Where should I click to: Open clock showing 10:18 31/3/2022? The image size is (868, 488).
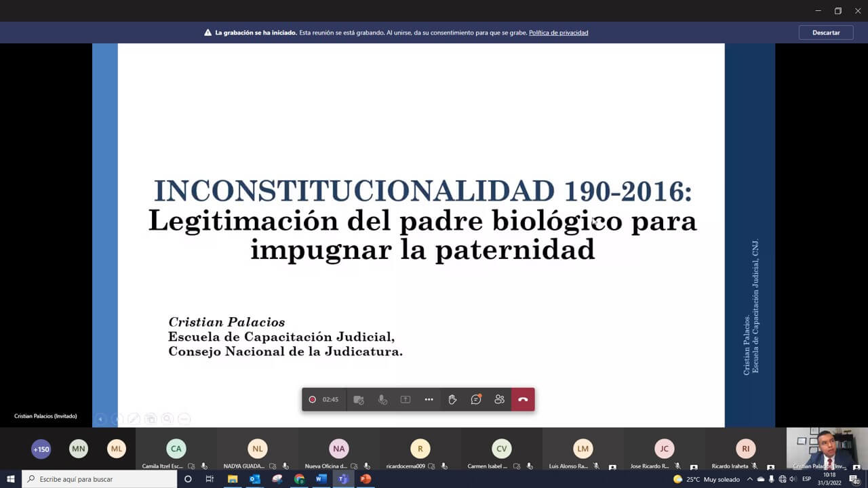coord(829,479)
